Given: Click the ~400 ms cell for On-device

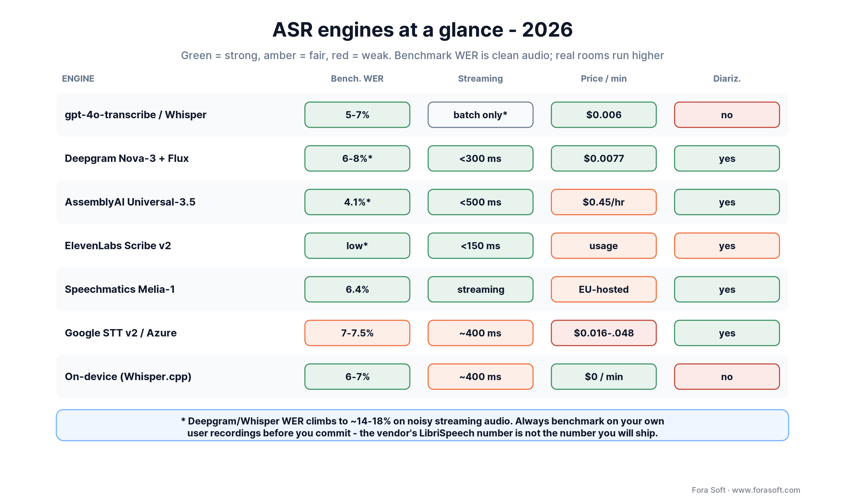Looking at the screenshot, I should (x=481, y=377).
